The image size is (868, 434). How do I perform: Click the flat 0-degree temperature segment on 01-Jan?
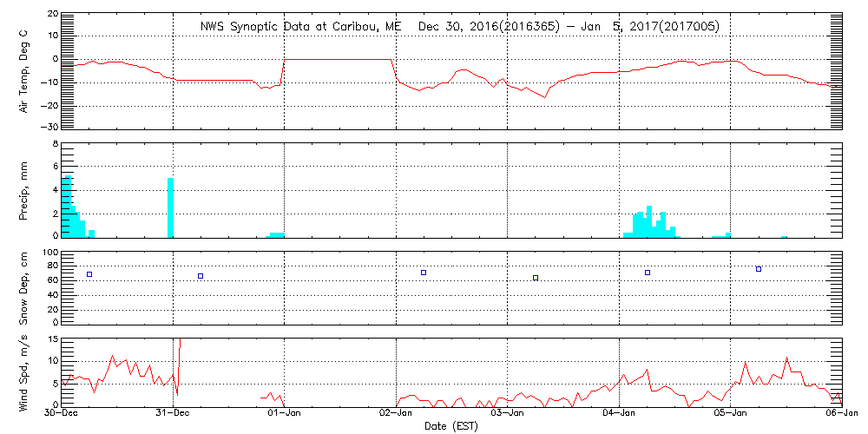(338, 59)
